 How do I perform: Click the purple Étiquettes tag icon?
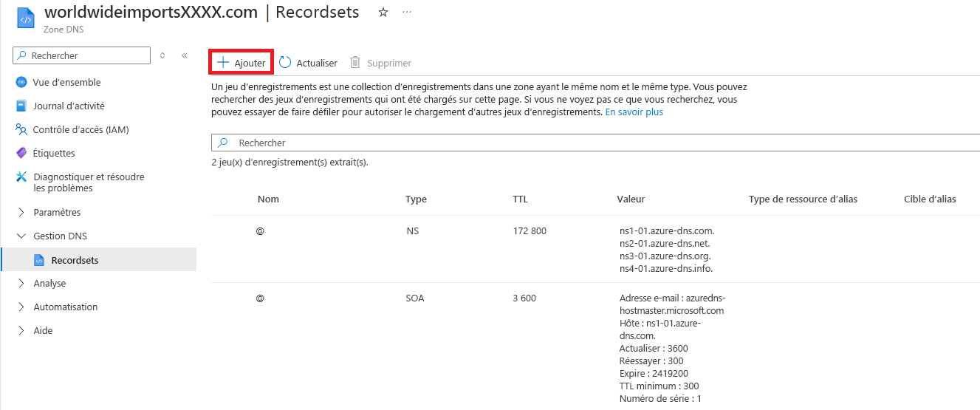click(21, 153)
